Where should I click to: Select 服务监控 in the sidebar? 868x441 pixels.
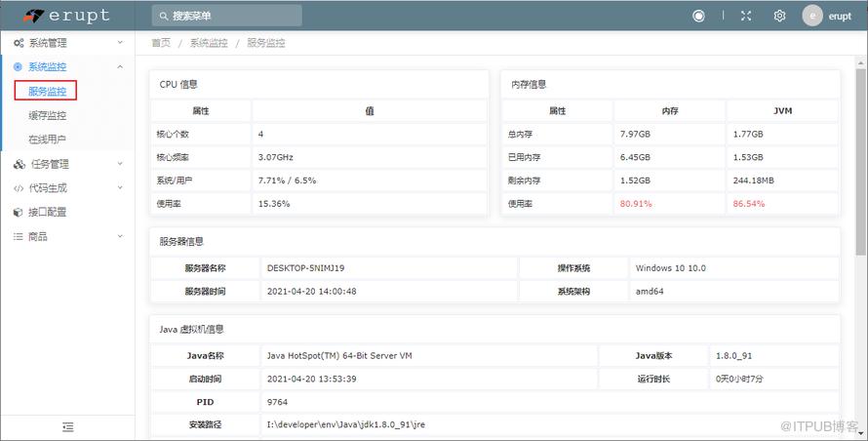47,91
